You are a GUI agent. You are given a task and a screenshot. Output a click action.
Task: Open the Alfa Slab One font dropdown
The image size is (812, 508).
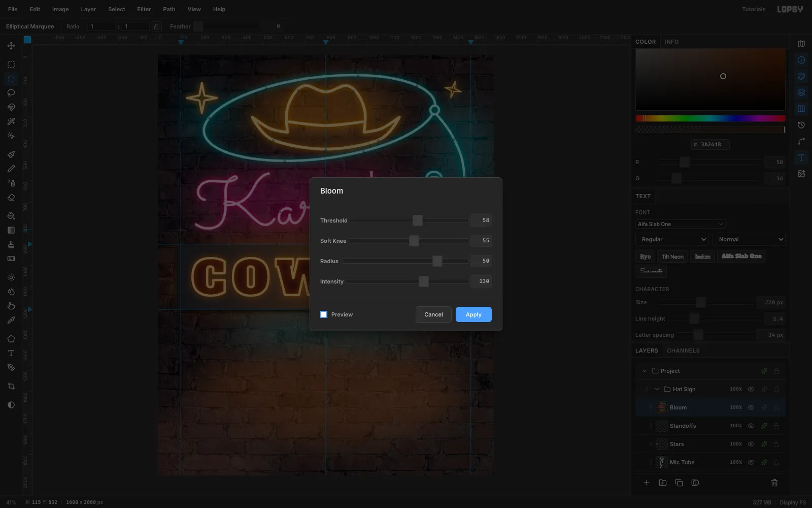click(x=681, y=224)
